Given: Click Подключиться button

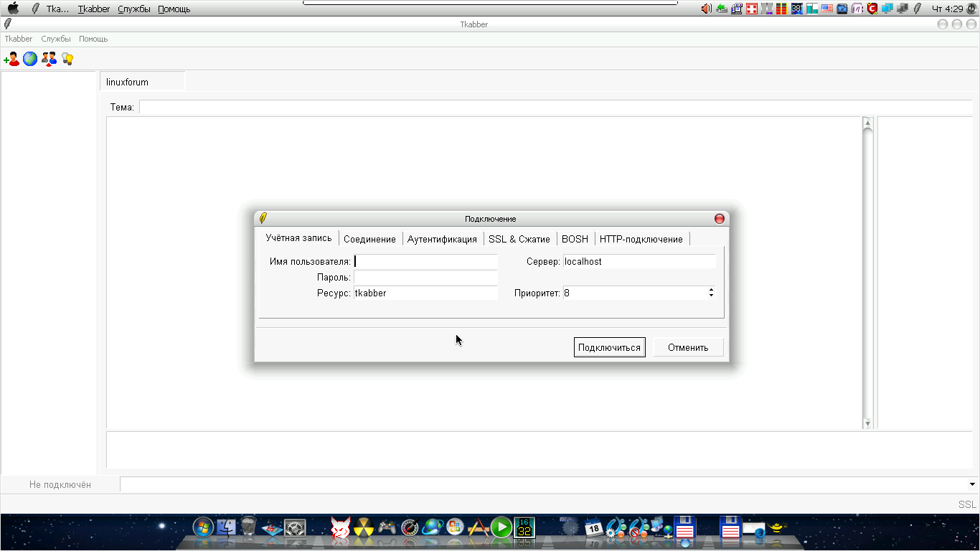Looking at the screenshot, I should [609, 347].
